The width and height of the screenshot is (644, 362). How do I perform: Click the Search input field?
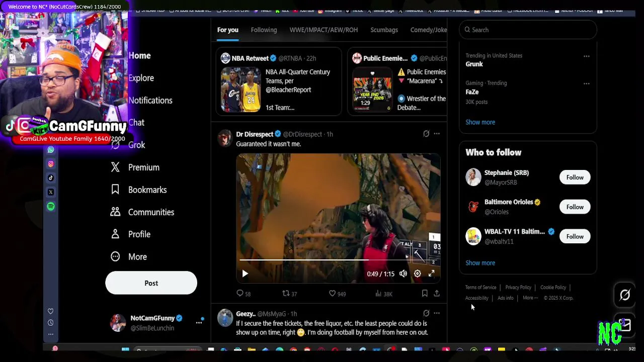point(528,30)
